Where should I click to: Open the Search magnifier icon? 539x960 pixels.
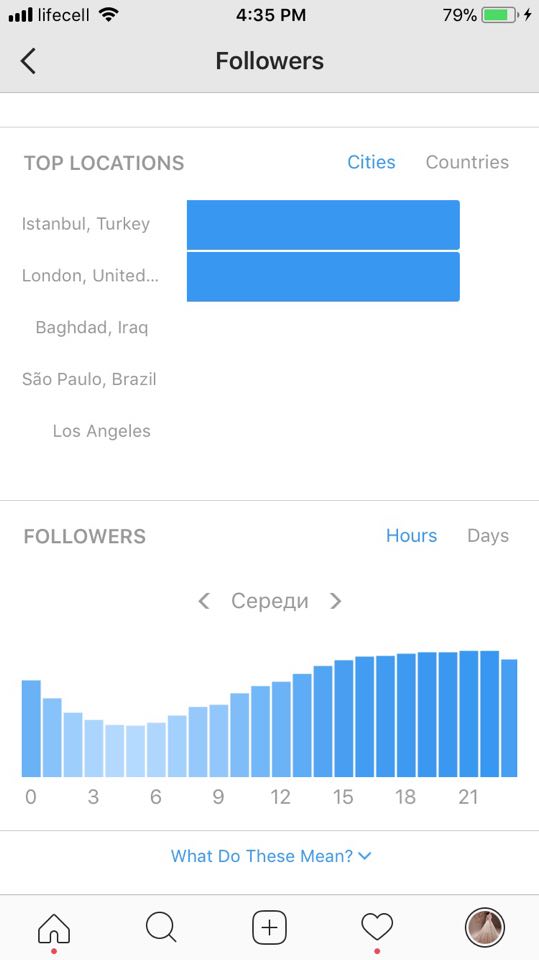161,928
